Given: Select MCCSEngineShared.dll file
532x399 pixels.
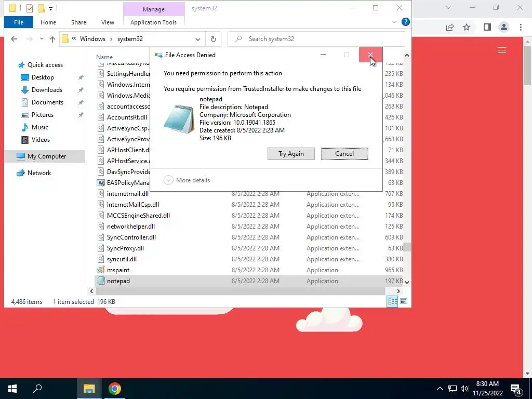Looking at the screenshot, I should pos(138,216).
